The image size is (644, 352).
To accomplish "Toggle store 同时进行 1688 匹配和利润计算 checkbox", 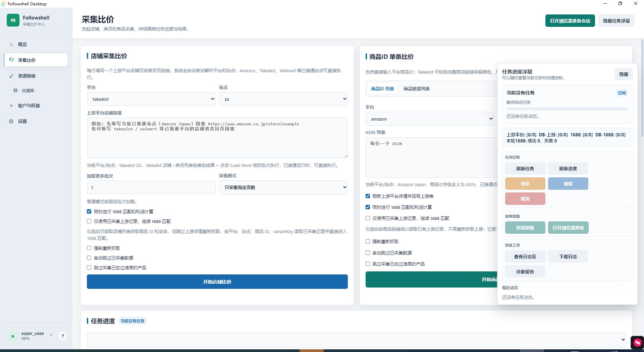I will tap(89, 212).
